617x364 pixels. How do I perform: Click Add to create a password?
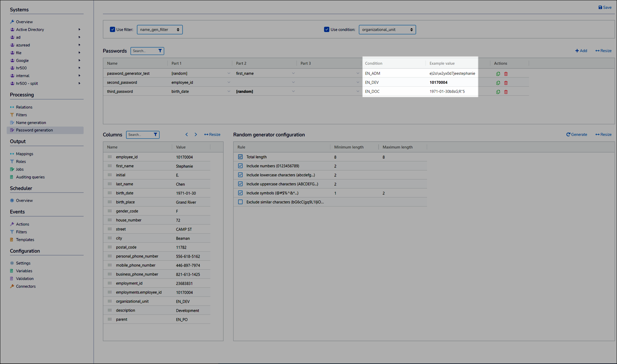click(581, 51)
